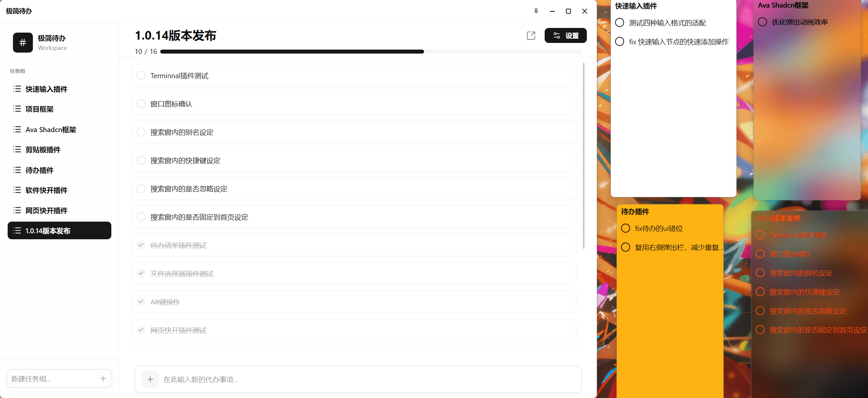Focus the 新建任务组 input field

(54, 378)
